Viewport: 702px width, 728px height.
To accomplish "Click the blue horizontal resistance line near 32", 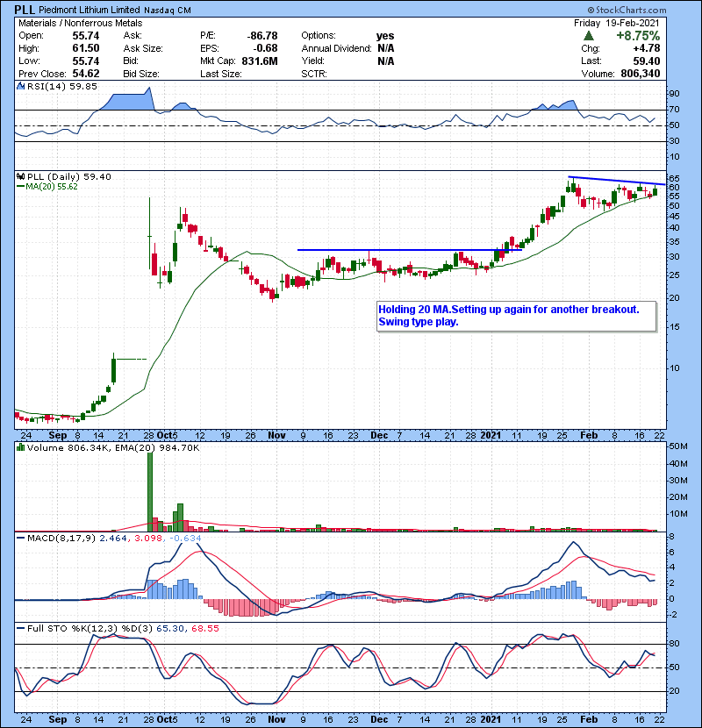I will coord(409,250).
